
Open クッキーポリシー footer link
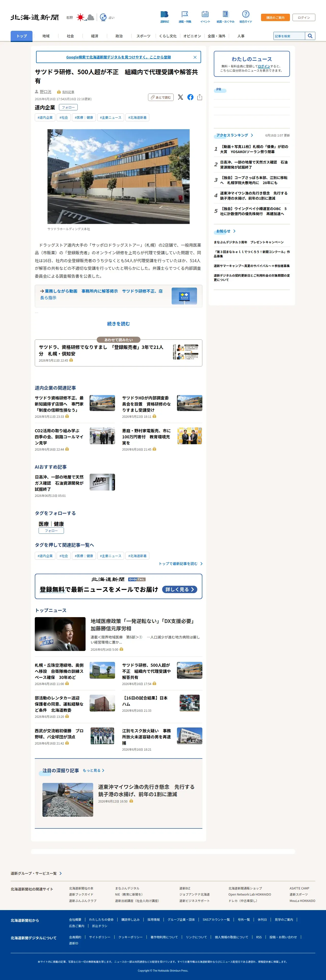click(131, 937)
